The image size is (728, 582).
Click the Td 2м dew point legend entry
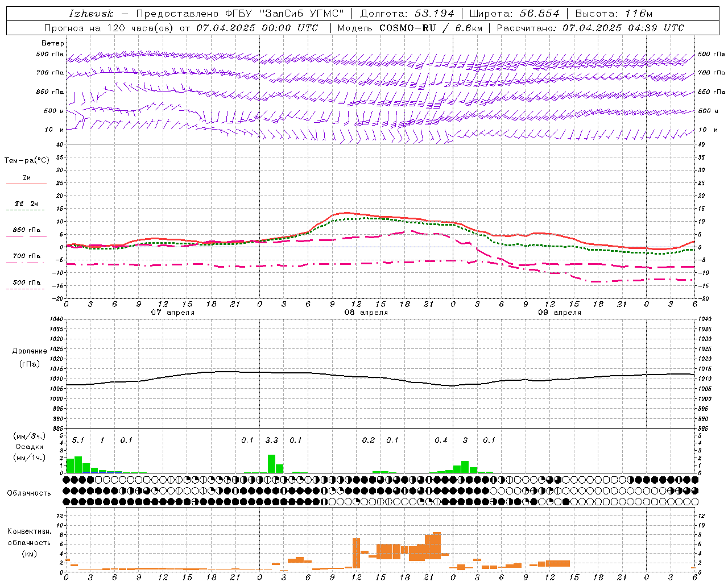(26, 203)
